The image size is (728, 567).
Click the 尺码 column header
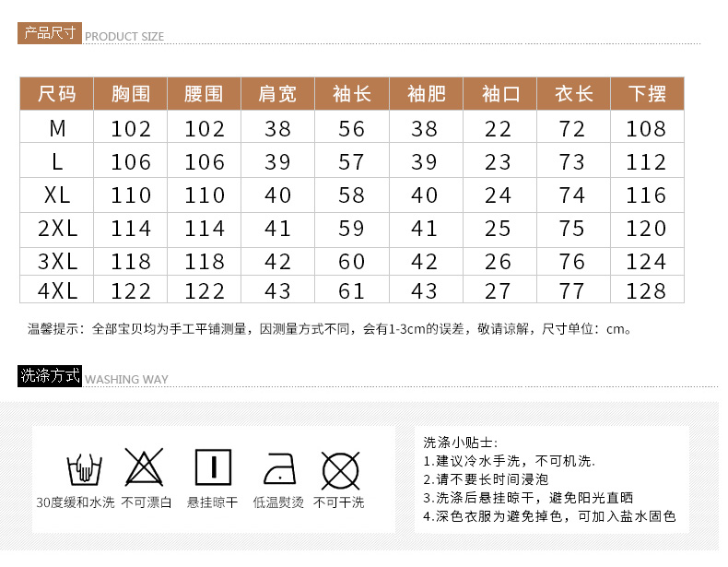[x=56, y=94]
